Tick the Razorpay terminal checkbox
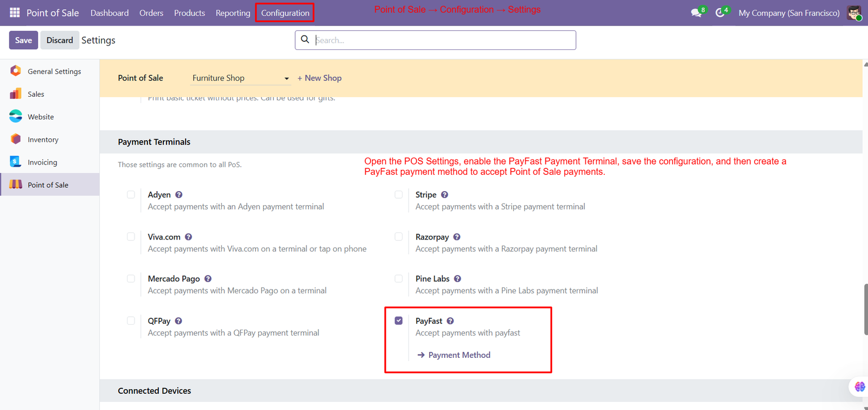The image size is (868, 410). 399,237
